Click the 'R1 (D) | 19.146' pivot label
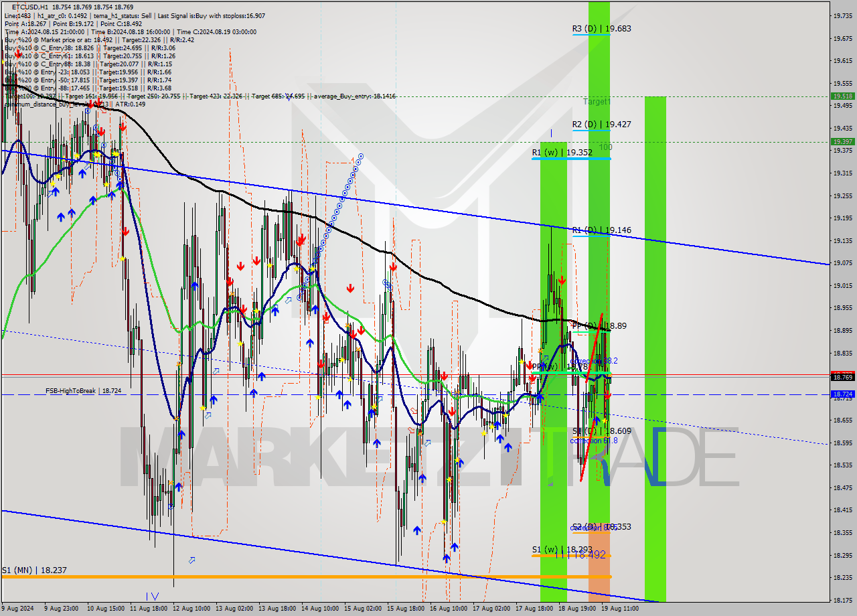 click(601, 230)
